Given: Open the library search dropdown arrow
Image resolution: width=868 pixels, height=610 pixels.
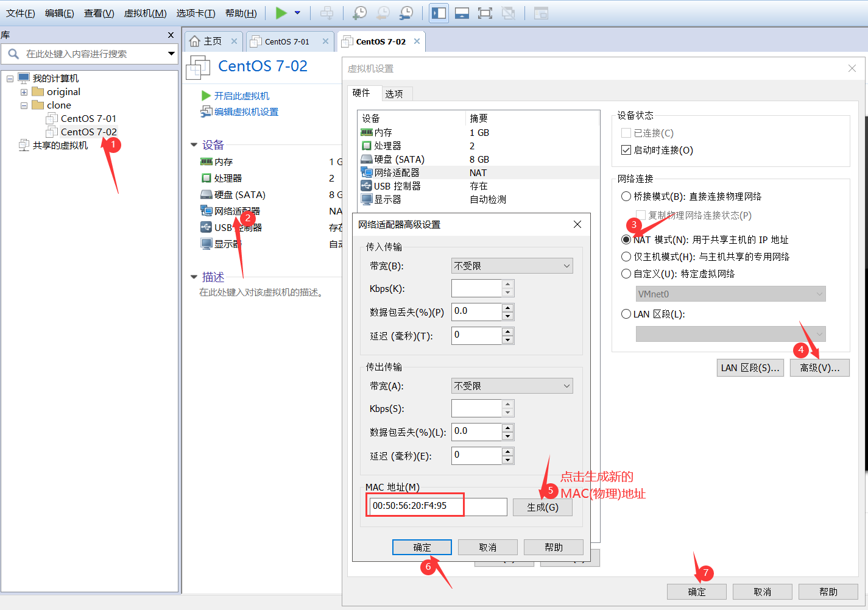Looking at the screenshot, I should tap(171, 54).
